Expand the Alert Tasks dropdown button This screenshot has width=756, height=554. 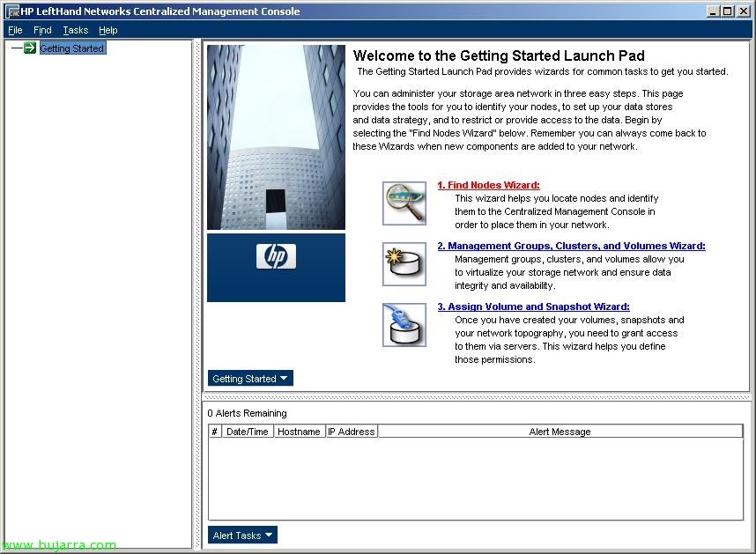(x=242, y=536)
